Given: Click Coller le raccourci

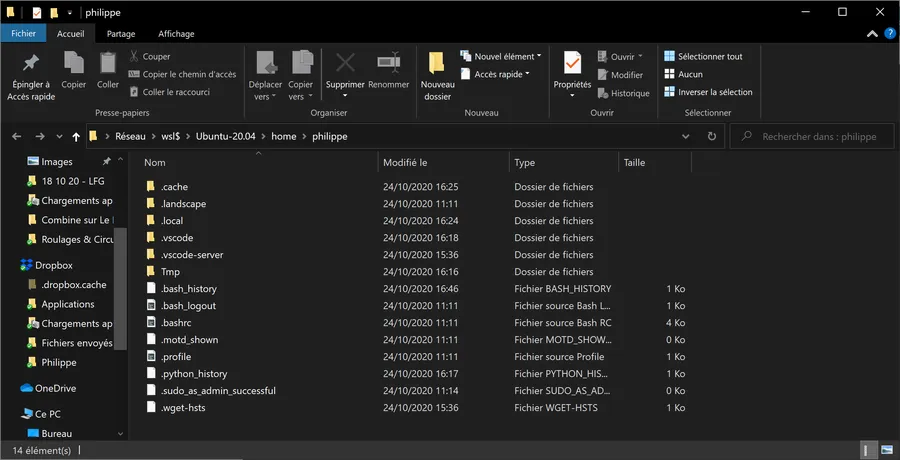Looking at the screenshot, I should [x=169, y=92].
